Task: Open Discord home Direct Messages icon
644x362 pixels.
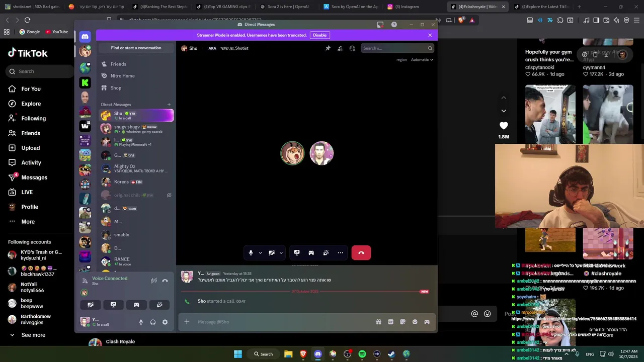Action: (x=85, y=36)
